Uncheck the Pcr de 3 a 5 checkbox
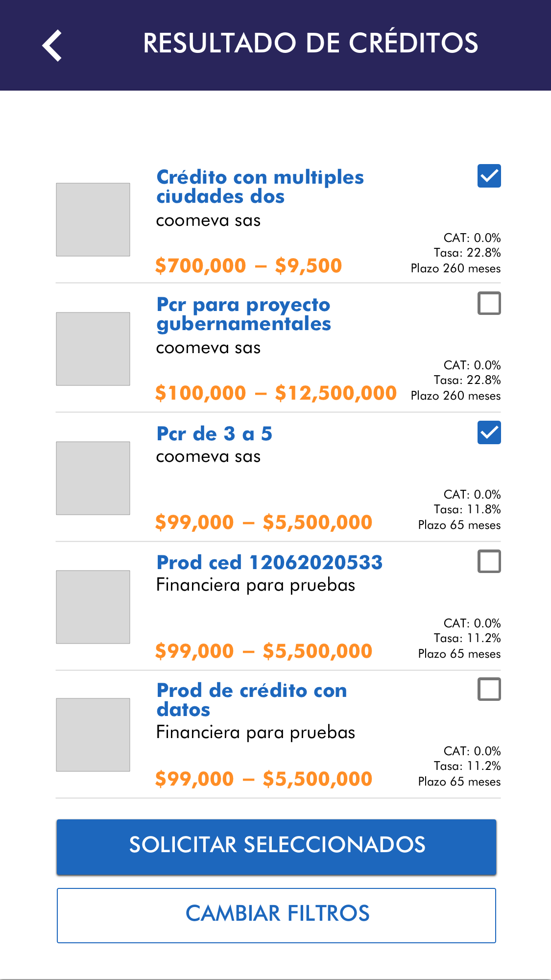Screen dimensions: 551x980 489,432
